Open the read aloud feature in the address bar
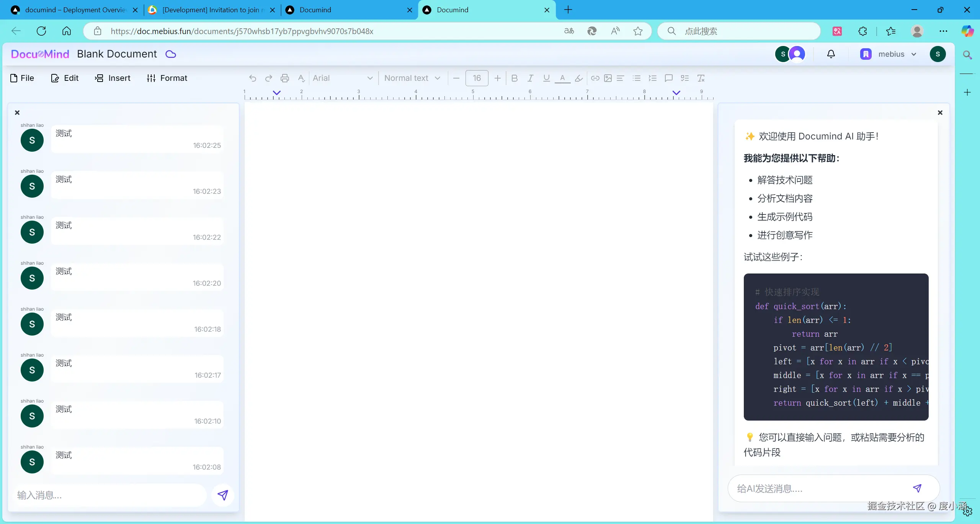 pyautogui.click(x=615, y=31)
